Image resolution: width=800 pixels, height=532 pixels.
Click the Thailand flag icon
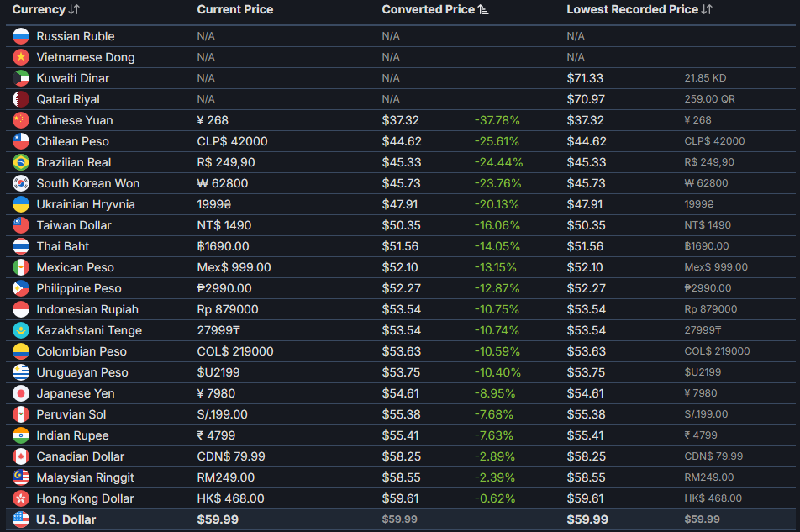pyautogui.click(x=21, y=246)
